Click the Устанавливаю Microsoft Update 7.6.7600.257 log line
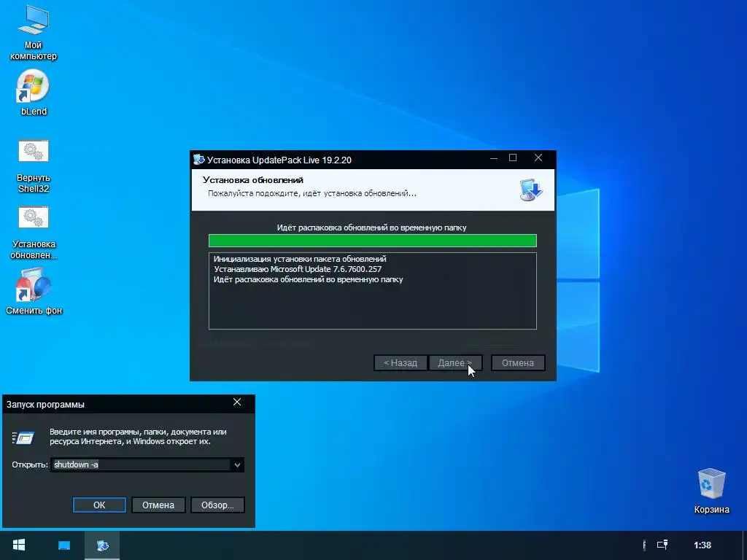This screenshot has height=560, width=747. coord(298,269)
